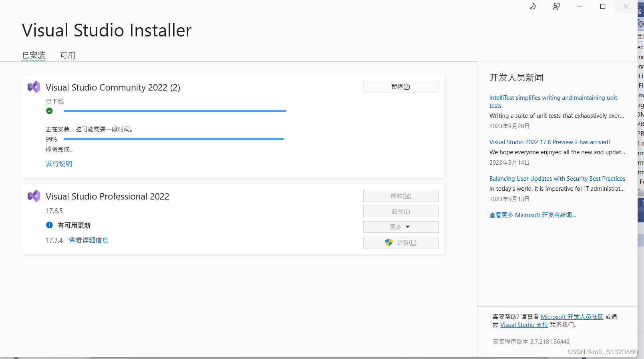Image resolution: width=644 pixels, height=359 pixels.
Task: Switch to the 已安装 tab
Action: coord(34,55)
